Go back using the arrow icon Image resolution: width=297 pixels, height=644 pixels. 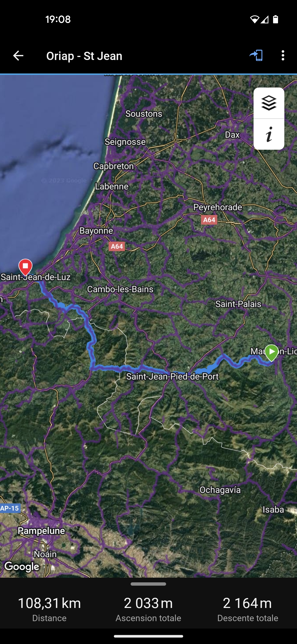coord(18,56)
